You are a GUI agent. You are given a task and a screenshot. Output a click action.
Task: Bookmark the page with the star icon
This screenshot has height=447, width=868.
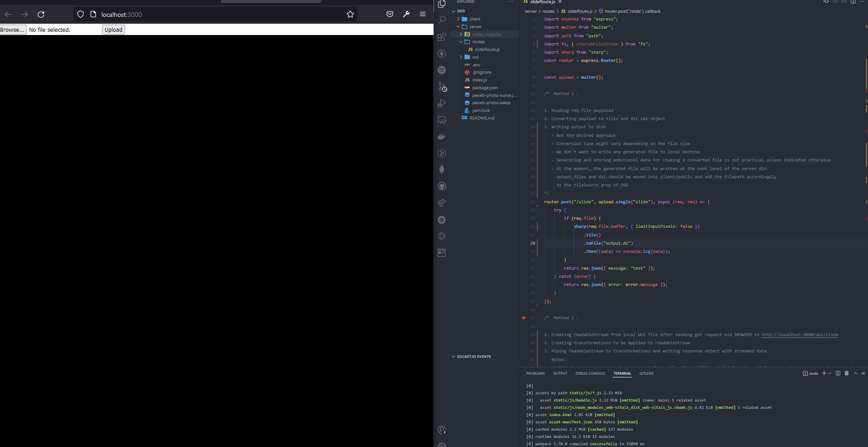click(x=350, y=14)
